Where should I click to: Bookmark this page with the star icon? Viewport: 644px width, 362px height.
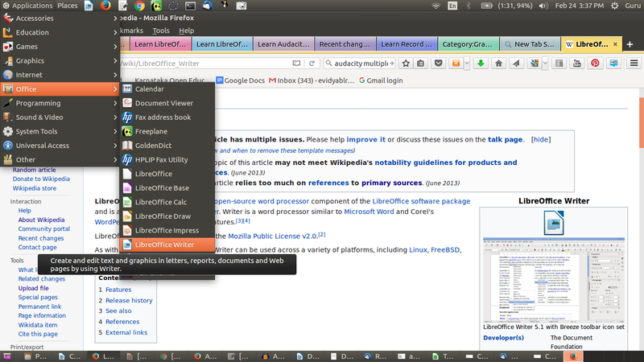[406, 64]
